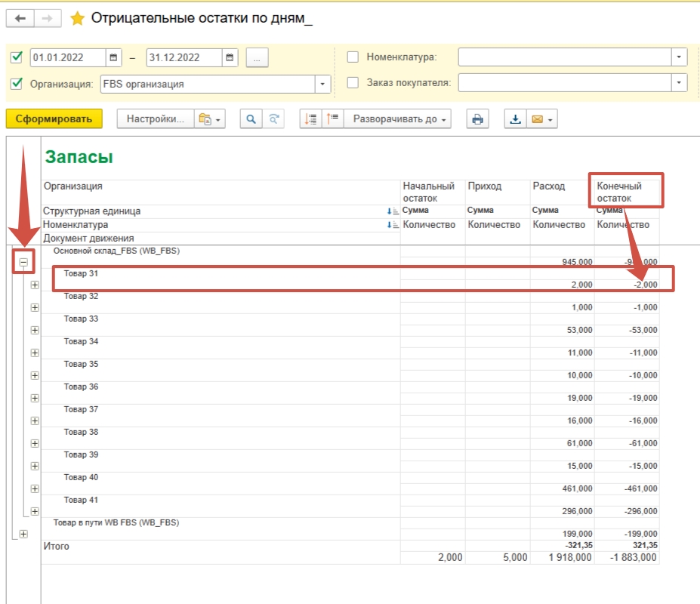
Task: Open the Настройки... button
Action: coord(155,119)
